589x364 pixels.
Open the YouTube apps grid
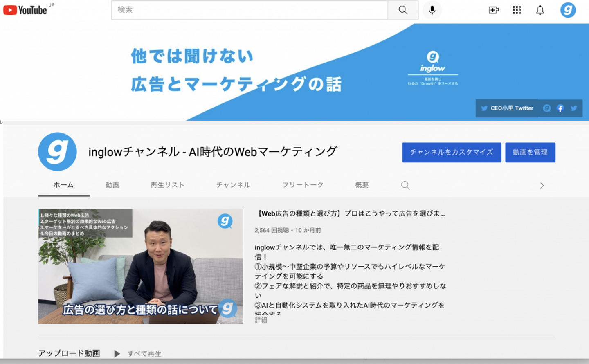(517, 10)
